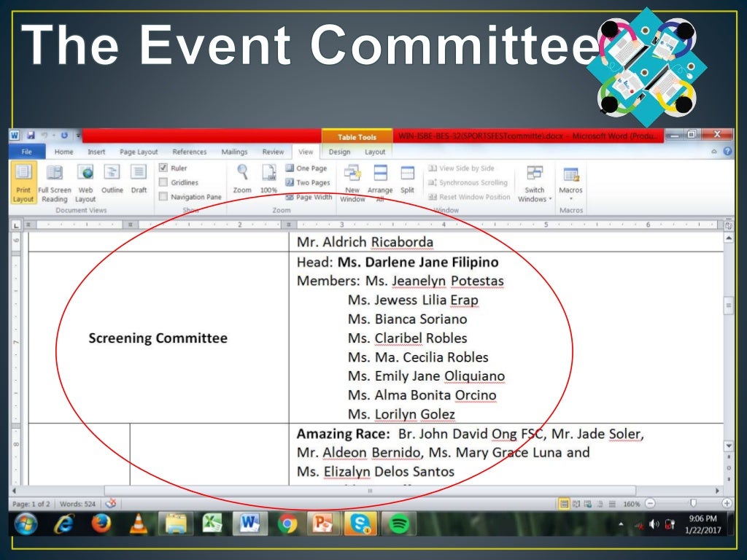Switch to Outline view

pyautogui.click(x=112, y=179)
